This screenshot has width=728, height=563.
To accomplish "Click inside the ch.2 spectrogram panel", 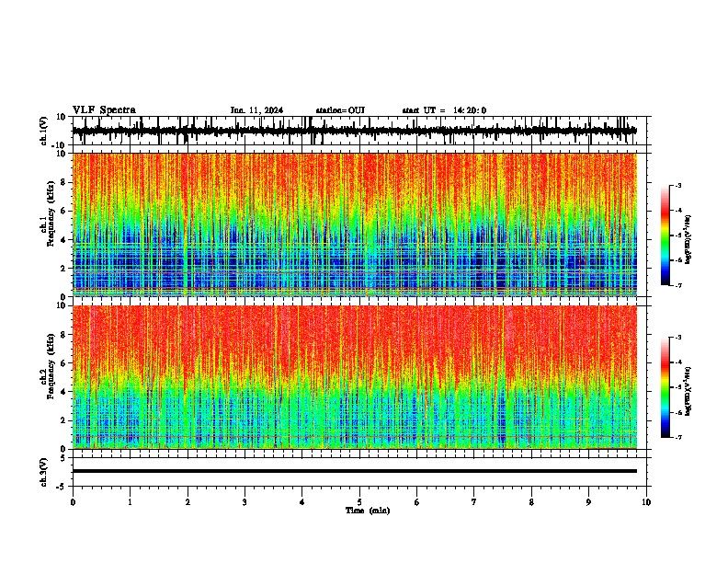I will point(355,377).
